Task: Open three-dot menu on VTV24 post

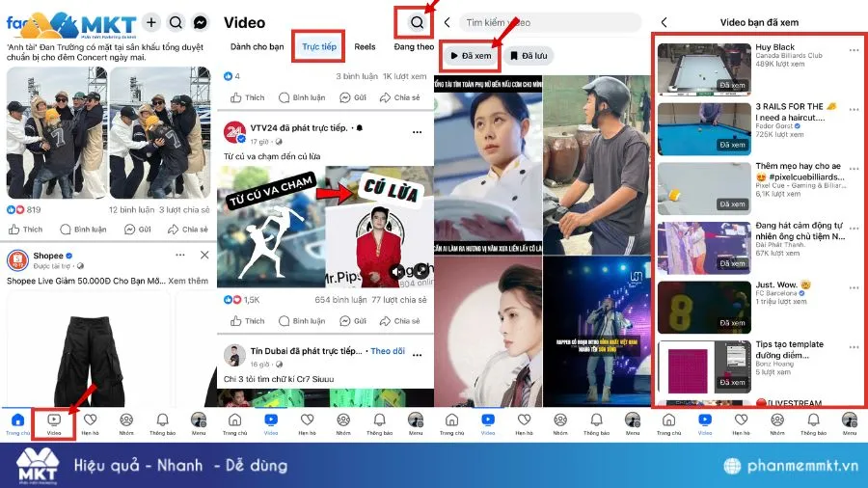Action: (417, 132)
